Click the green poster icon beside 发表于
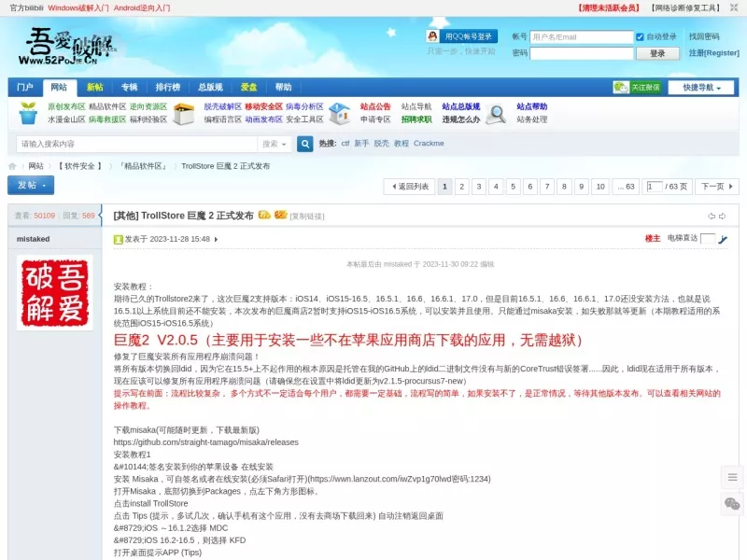The height and width of the screenshot is (560, 747). pos(119,240)
